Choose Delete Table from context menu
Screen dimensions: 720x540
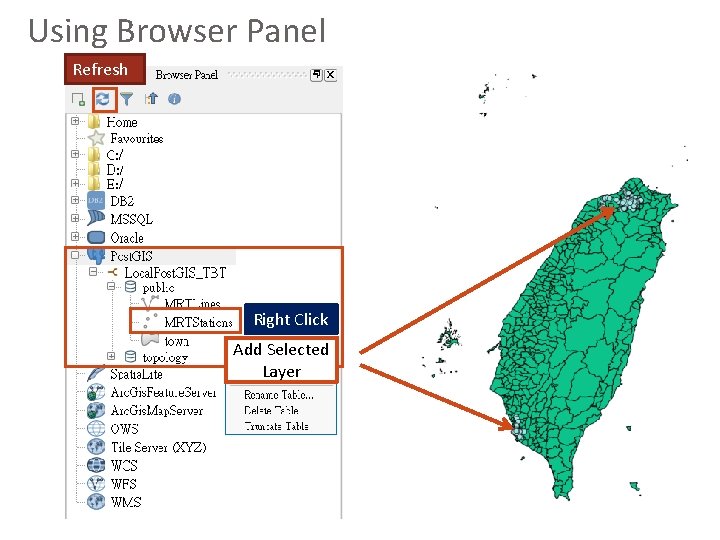point(271,411)
